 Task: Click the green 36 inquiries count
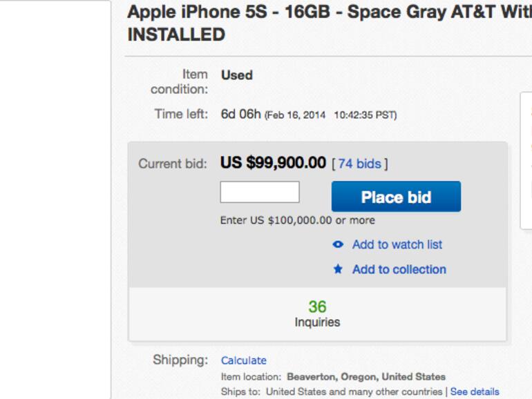point(317,306)
